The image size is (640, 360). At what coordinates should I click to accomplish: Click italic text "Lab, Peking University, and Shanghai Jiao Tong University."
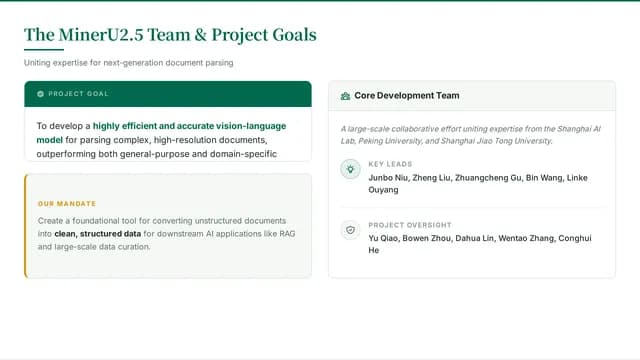tap(447, 141)
